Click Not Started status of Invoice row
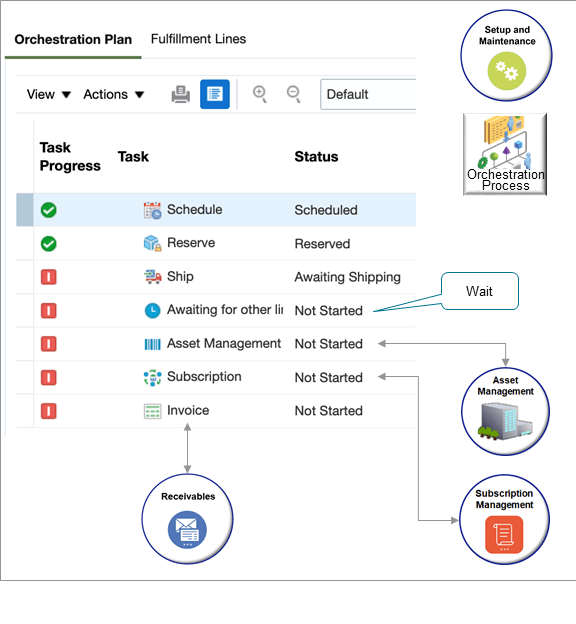The width and height of the screenshot is (576, 624). pos(328,411)
